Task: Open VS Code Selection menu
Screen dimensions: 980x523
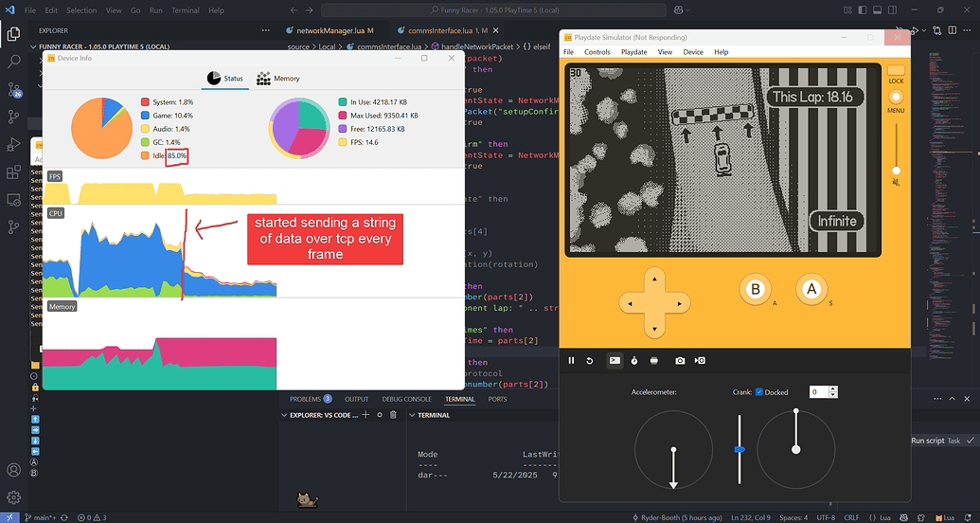Action: click(81, 10)
